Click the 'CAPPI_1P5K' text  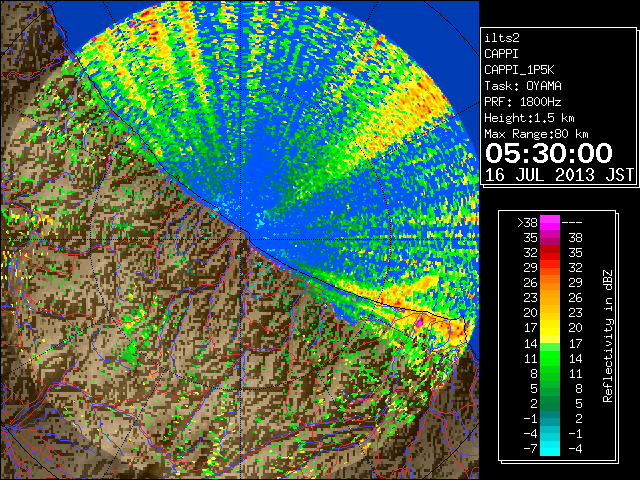pyautogui.click(x=519, y=70)
